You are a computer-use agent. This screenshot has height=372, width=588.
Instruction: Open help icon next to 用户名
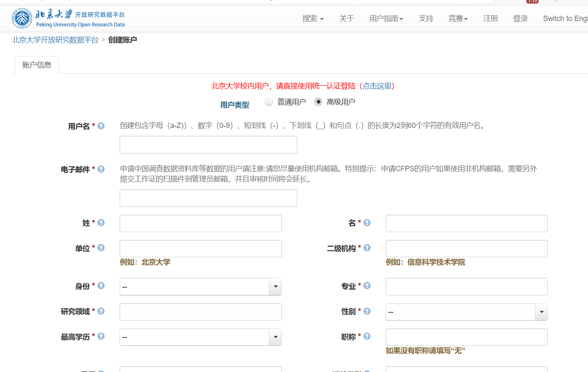pos(101,126)
